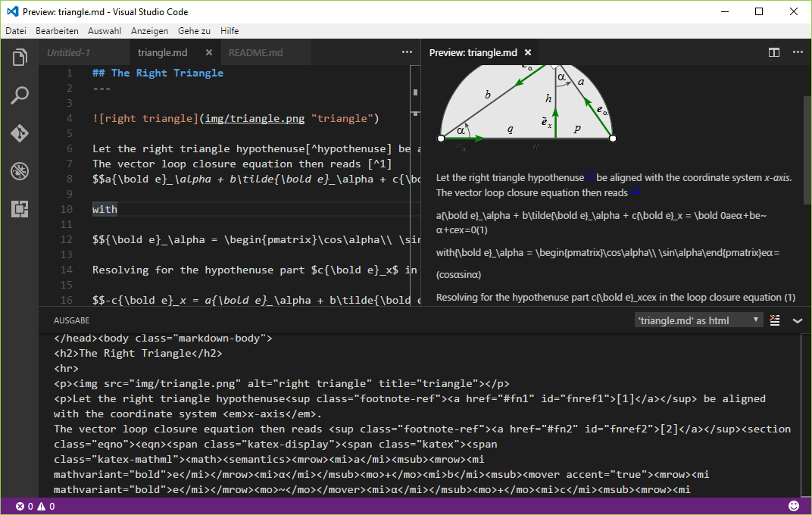Click footnote link [1] in preview
The width and height of the screenshot is (812, 515).
pos(589,175)
